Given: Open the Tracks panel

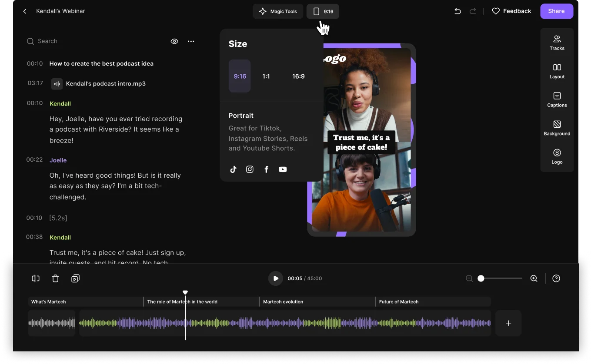Looking at the screenshot, I should pos(557,42).
